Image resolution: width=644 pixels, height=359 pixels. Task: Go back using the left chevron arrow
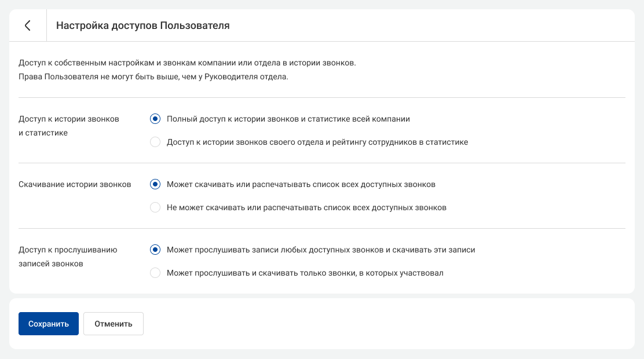click(x=27, y=25)
